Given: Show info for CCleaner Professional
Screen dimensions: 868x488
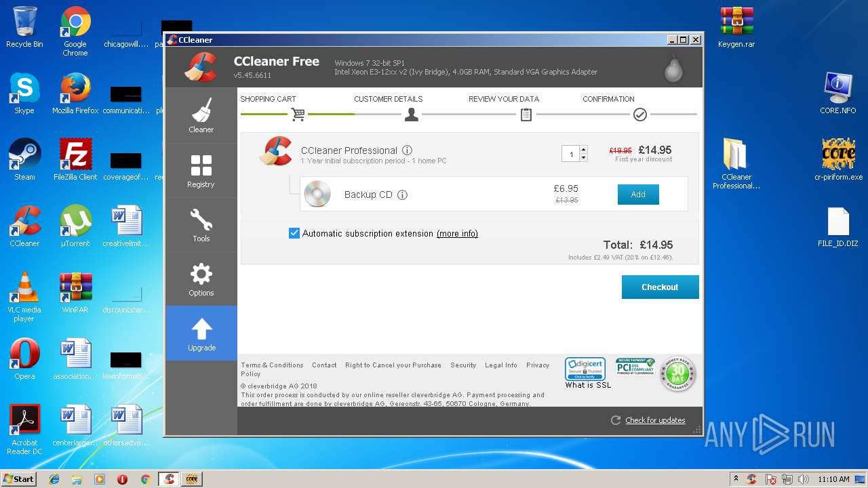Looking at the screenshot, I should (x=407, y=150).
